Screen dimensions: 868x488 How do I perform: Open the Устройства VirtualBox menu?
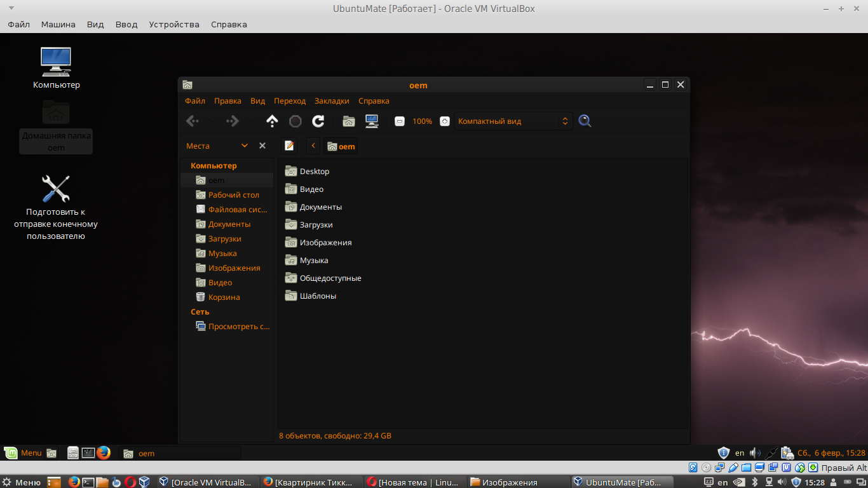174,24
